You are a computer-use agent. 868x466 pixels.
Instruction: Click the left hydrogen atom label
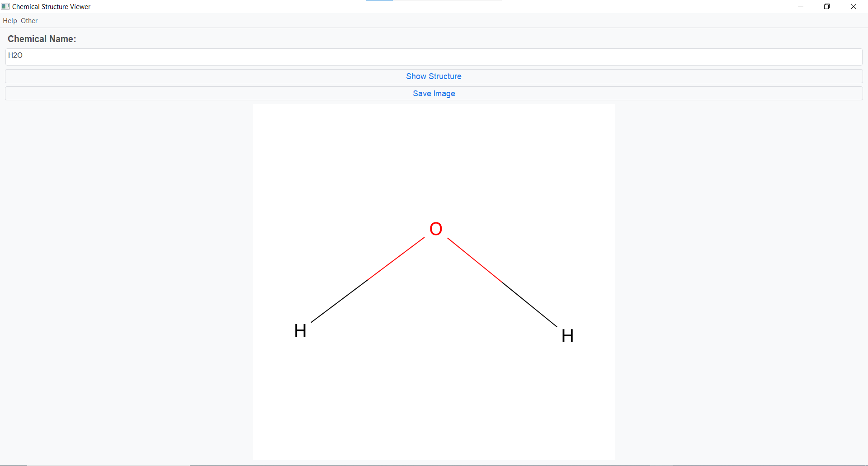tap(300, 331)
